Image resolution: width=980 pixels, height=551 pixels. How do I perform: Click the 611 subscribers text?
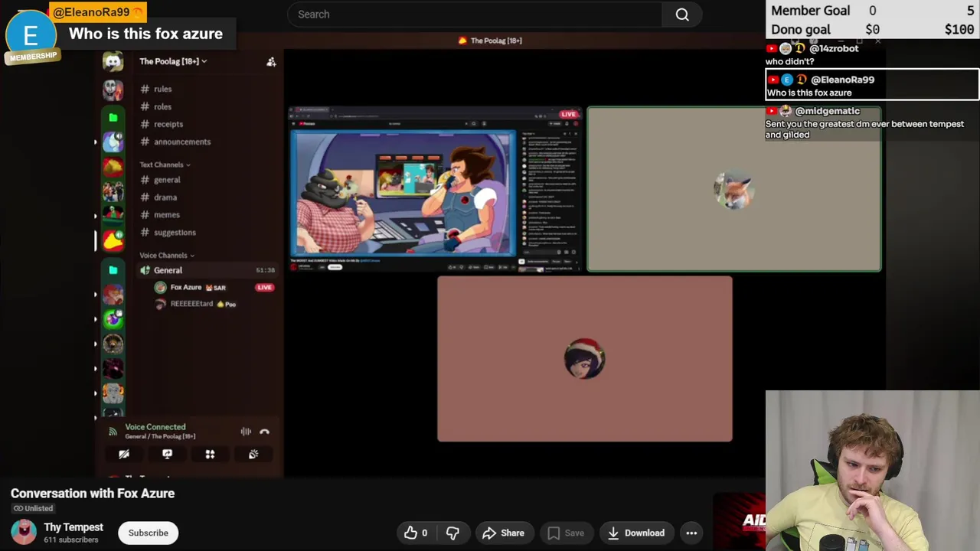point(71,540)
